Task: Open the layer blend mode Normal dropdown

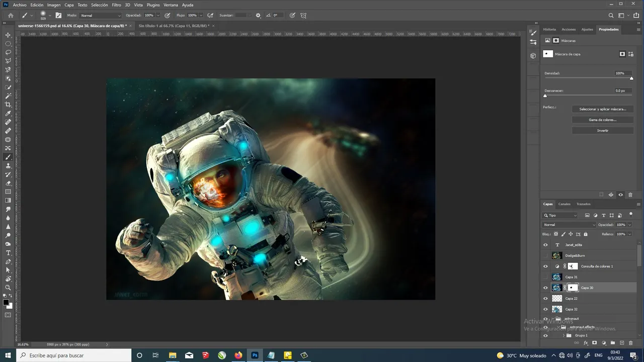Action: (569, 225)
